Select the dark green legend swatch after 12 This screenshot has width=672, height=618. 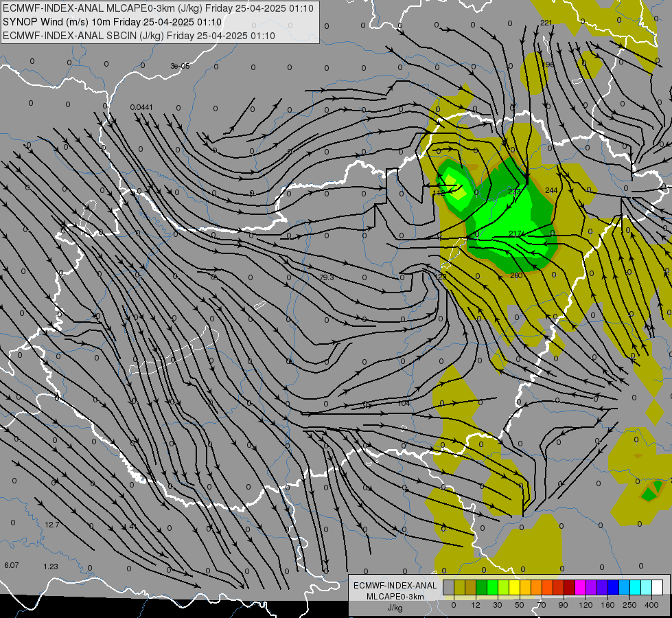click(x=482, y=587)
